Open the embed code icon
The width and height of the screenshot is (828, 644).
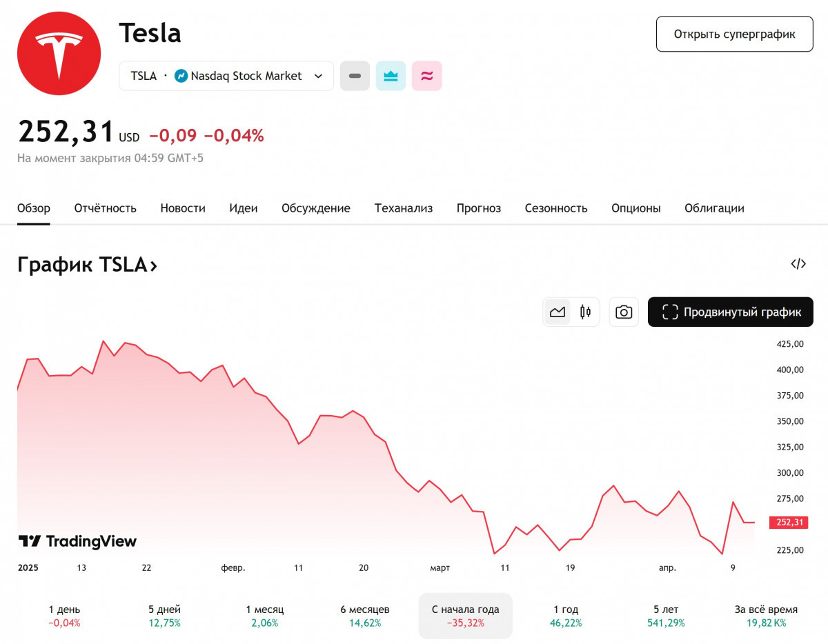(x=798, y=263)
